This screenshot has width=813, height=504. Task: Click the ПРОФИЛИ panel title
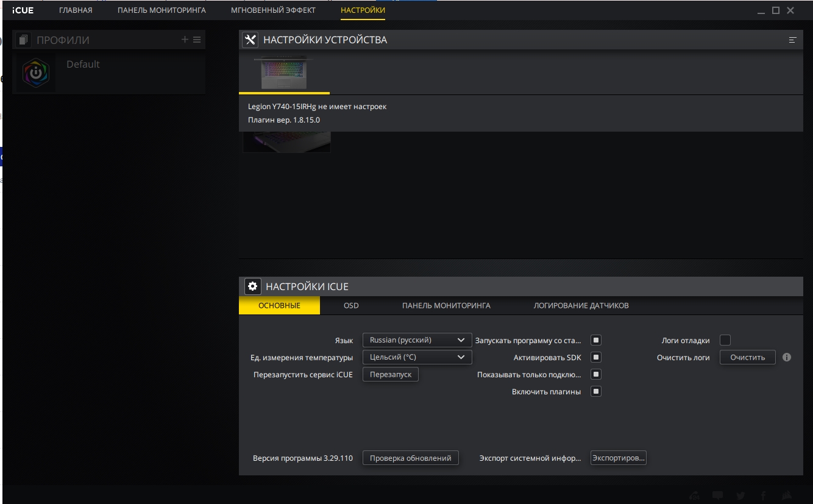[63, 40]
